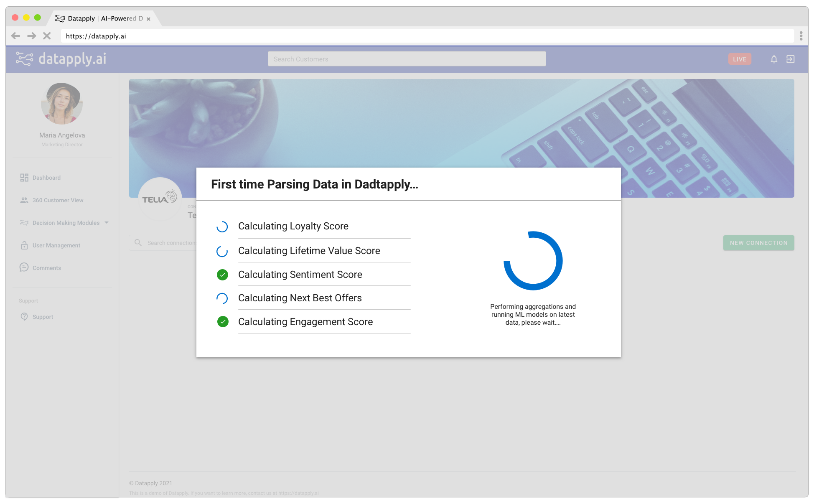
Task: Open Decision Making Modules menu item
Action: coord(66,223)
